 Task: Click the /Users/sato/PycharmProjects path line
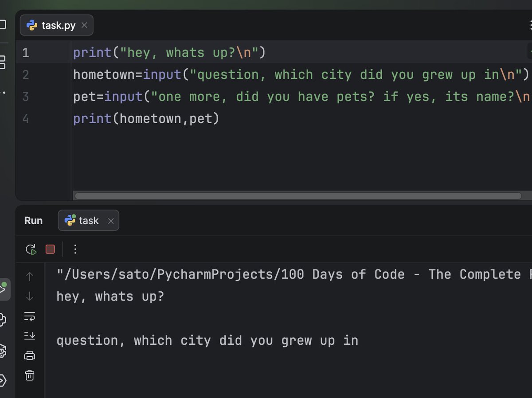tap(294, 274)
